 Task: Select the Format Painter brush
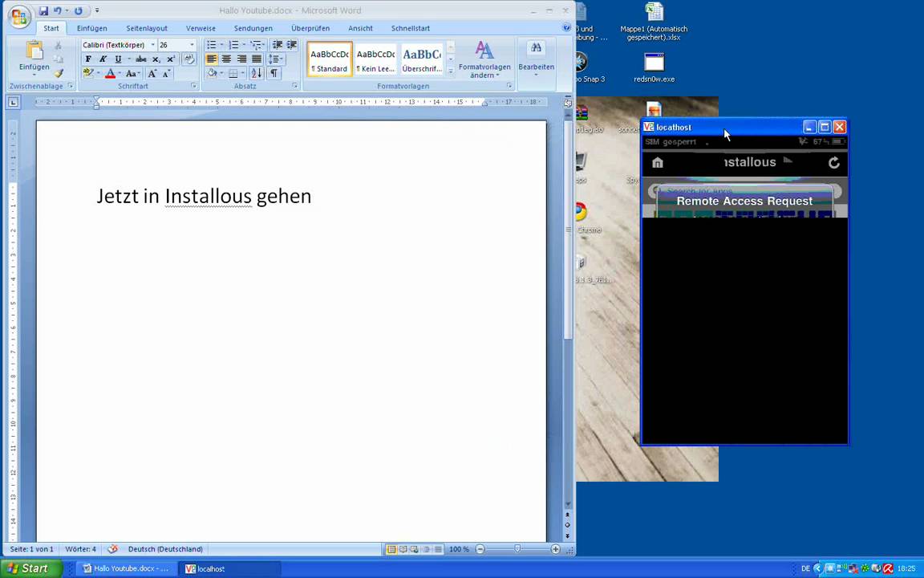coord(59,73)
